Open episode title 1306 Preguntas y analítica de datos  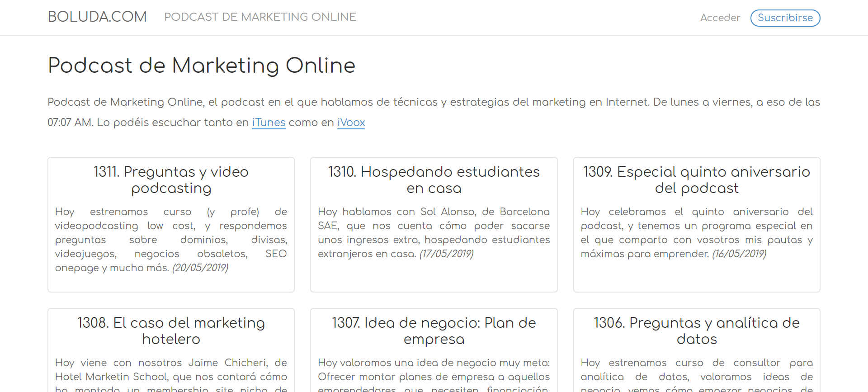(696, 331)
